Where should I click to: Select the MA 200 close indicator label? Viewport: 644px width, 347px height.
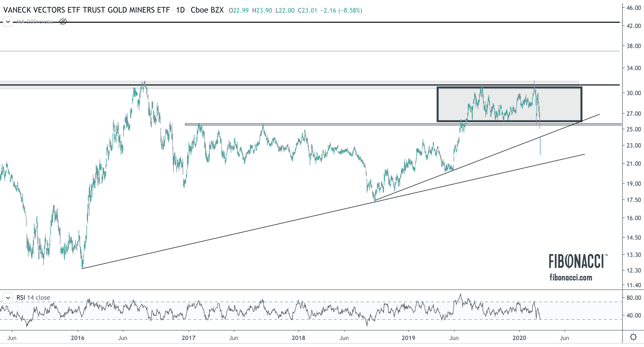click(x=35, y=22)
